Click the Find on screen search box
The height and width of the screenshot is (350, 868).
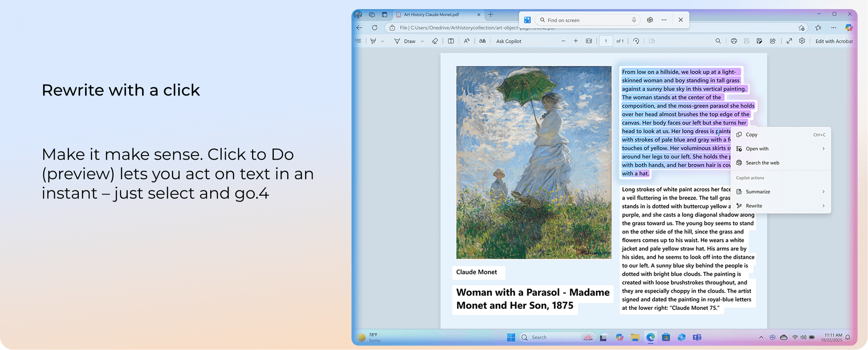(588, 20)
